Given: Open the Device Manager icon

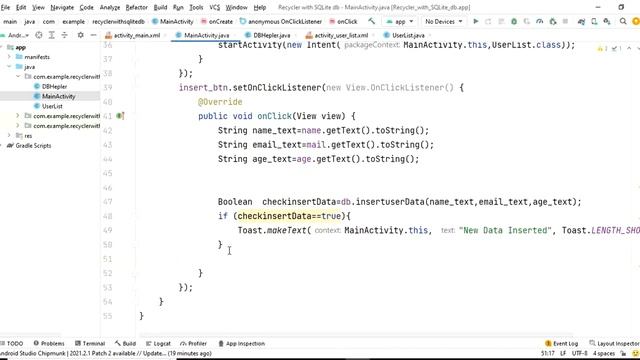Looking at the screenshot, I should click(594, 21).
